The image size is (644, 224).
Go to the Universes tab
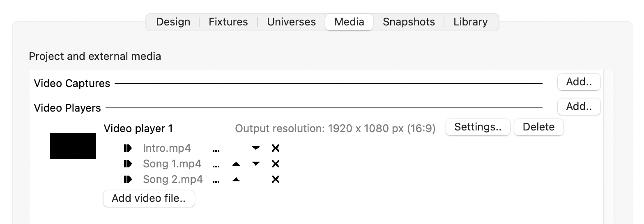pos(291,22)
